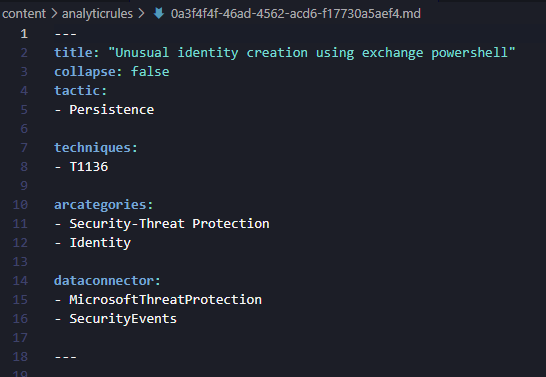
Task: Open the analyticrules breadcrumb segment
Action: [x=97, y=14]
